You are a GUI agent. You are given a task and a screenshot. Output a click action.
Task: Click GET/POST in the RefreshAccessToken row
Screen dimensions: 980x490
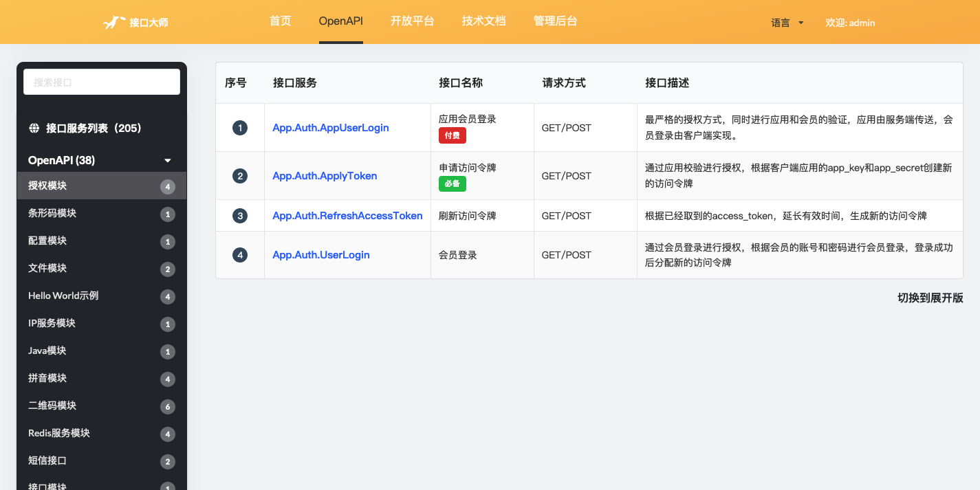coord(567,216)
